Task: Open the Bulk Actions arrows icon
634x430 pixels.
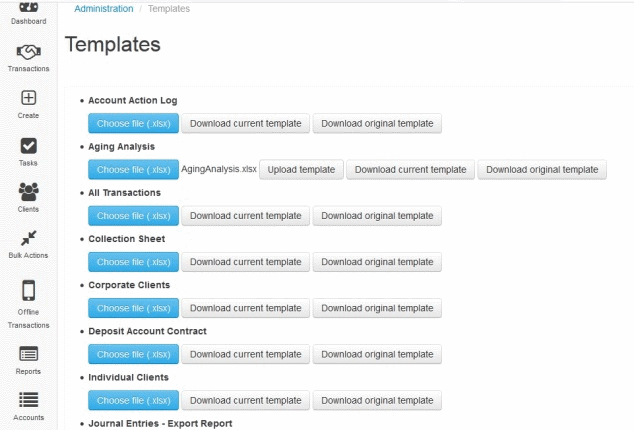Action: point(28,238)
